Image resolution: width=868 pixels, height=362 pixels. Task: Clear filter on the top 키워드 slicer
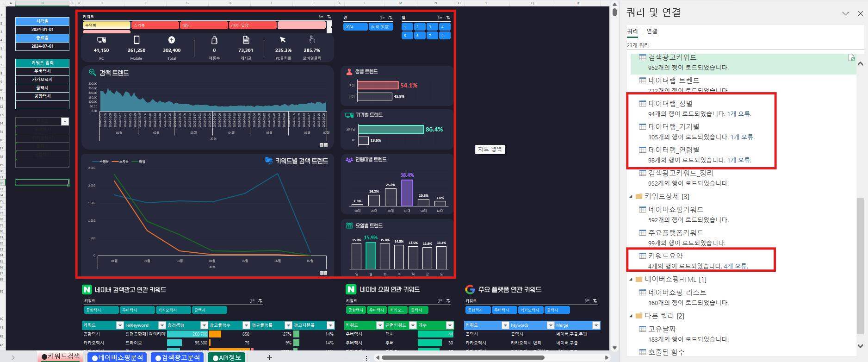(x=329, y=17)
